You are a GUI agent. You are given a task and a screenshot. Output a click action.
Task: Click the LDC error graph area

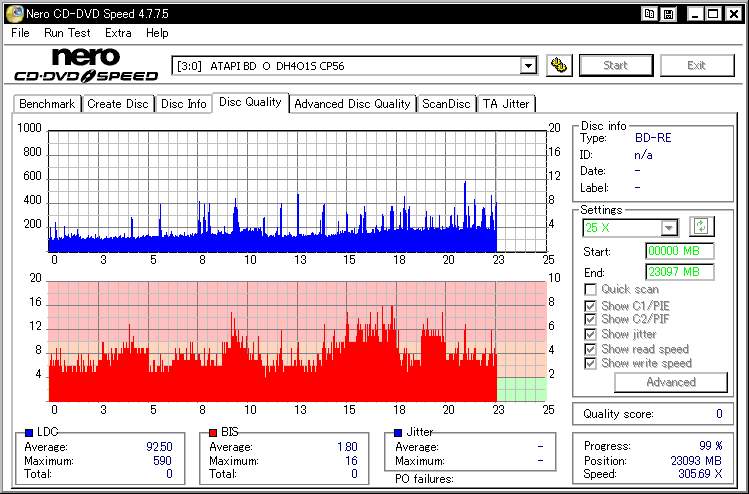(297, 191)
